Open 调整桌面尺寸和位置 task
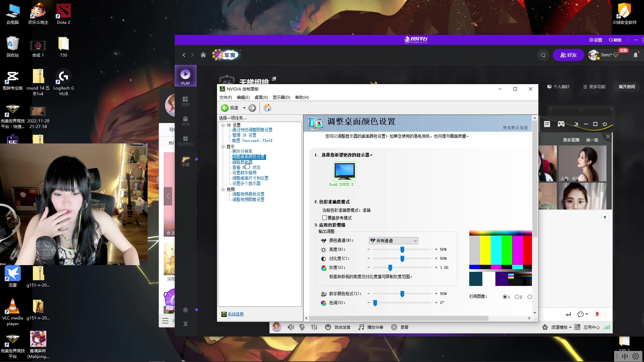 [250, 178]
